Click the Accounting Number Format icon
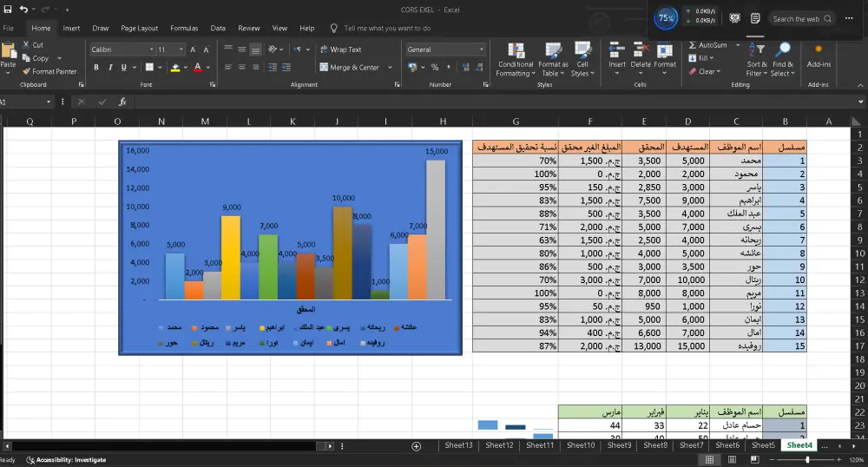Screen dimensions: 868x467 coord(413,68)
